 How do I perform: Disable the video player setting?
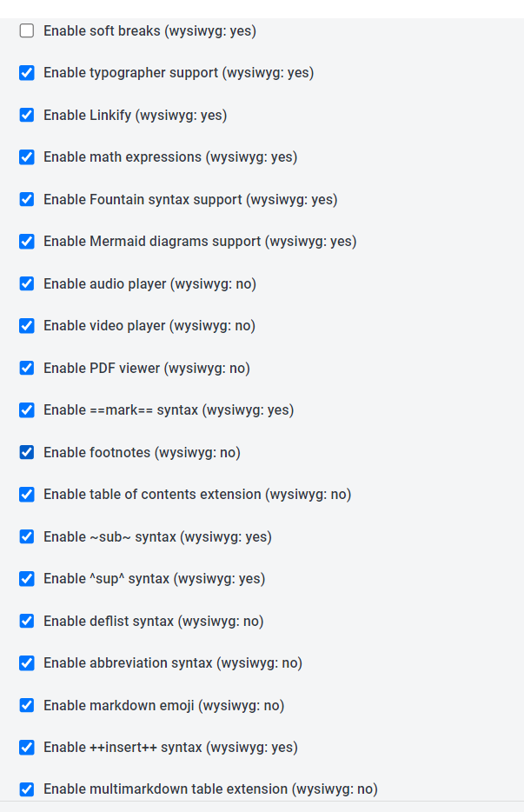(27, 325)
